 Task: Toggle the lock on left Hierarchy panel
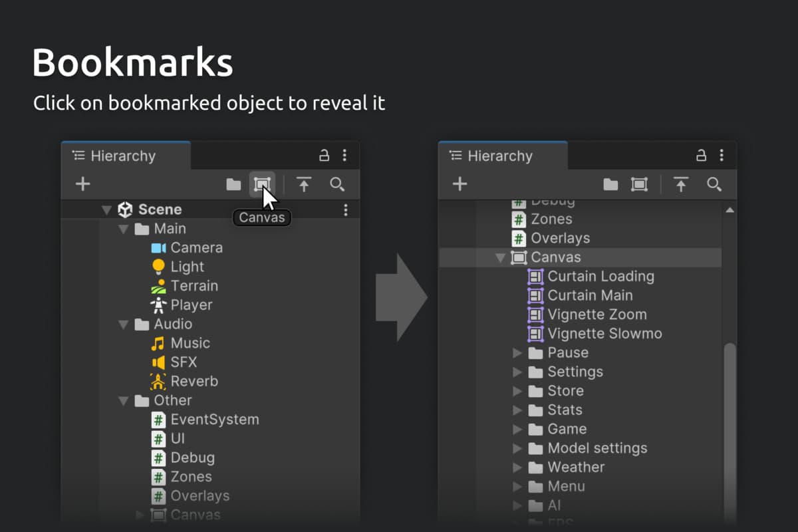point(324,156)
